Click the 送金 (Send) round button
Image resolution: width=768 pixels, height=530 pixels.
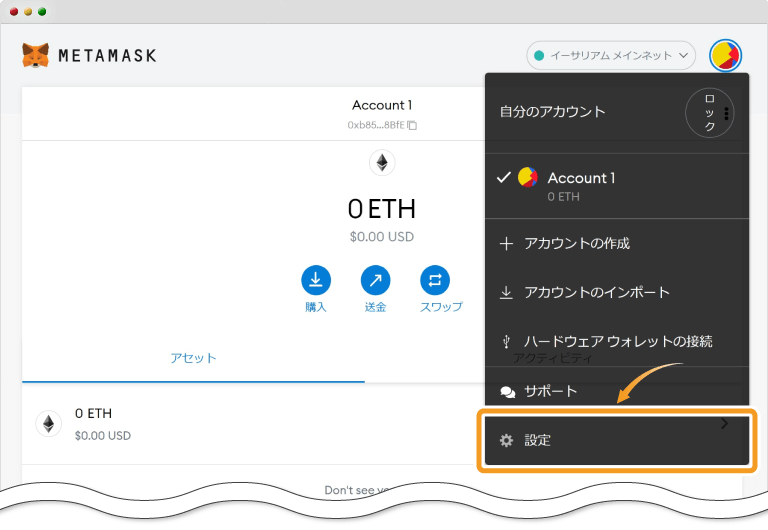coord(375,280)
